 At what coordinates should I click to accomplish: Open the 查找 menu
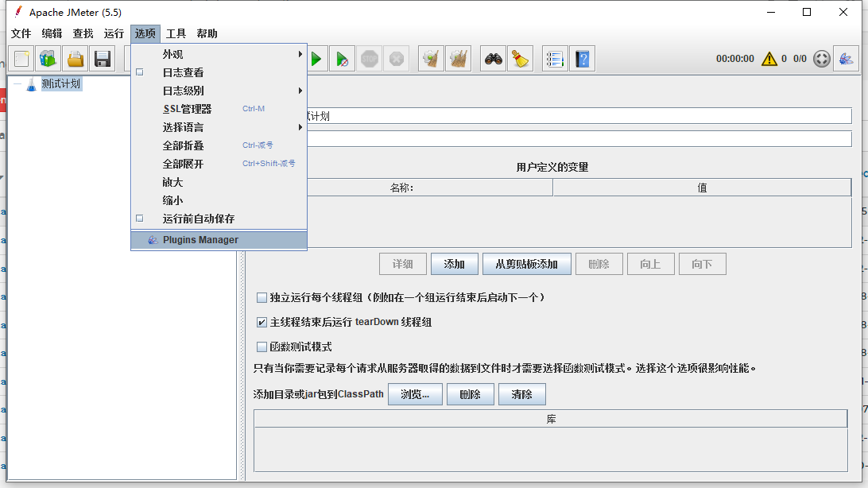pyautogui.click(x=83, y=33)
